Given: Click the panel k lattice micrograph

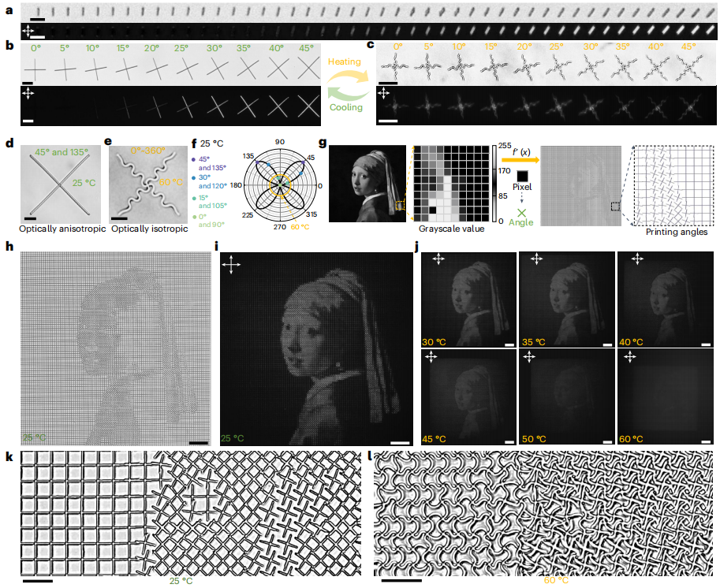Looking at the screenshot, I should 191,513.
